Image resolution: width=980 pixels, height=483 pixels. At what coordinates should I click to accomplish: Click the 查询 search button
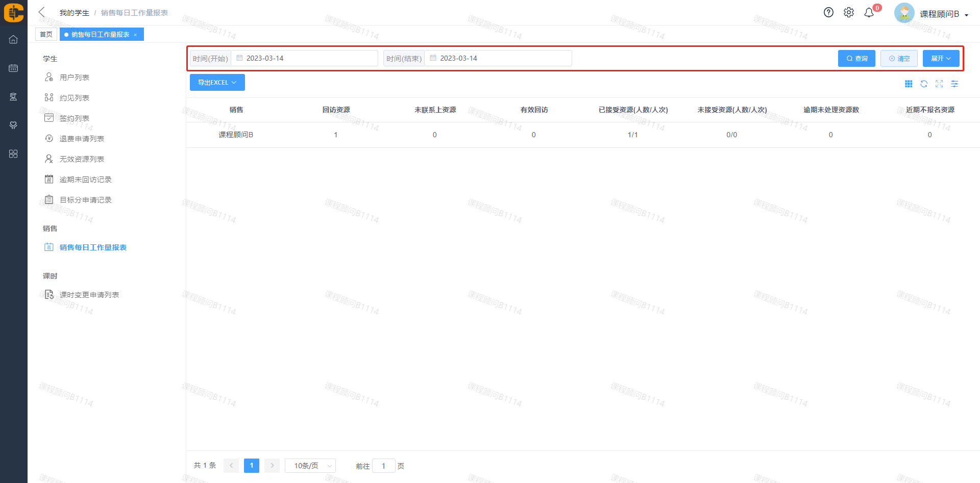[x=856, y=59]
